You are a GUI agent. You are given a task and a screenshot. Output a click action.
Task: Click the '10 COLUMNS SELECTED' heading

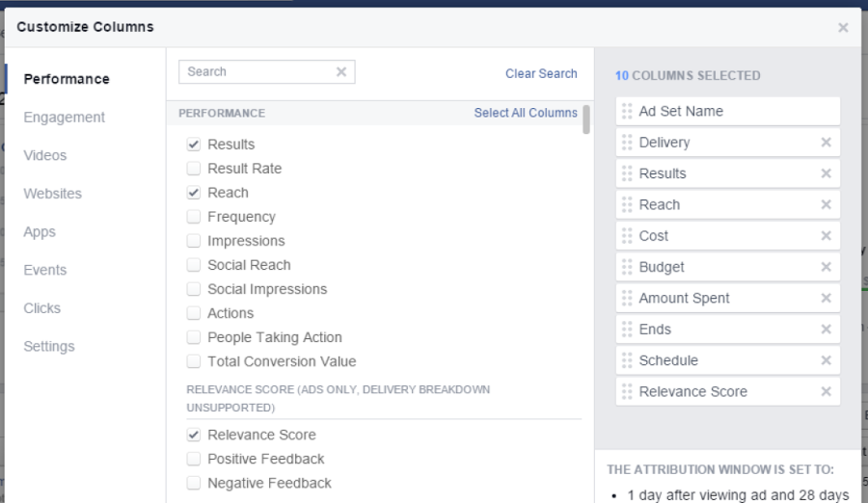688,76
